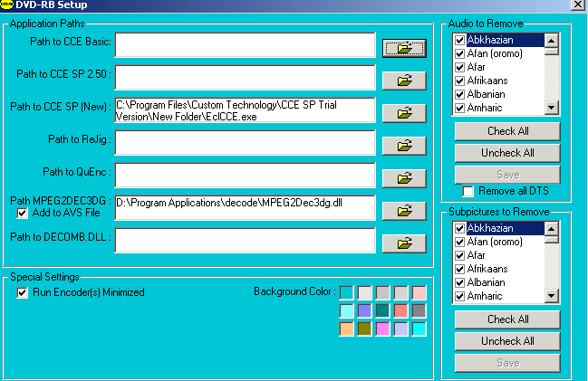Pick the light pink background color swatch

pyautogui.click(x=419, y=292)
